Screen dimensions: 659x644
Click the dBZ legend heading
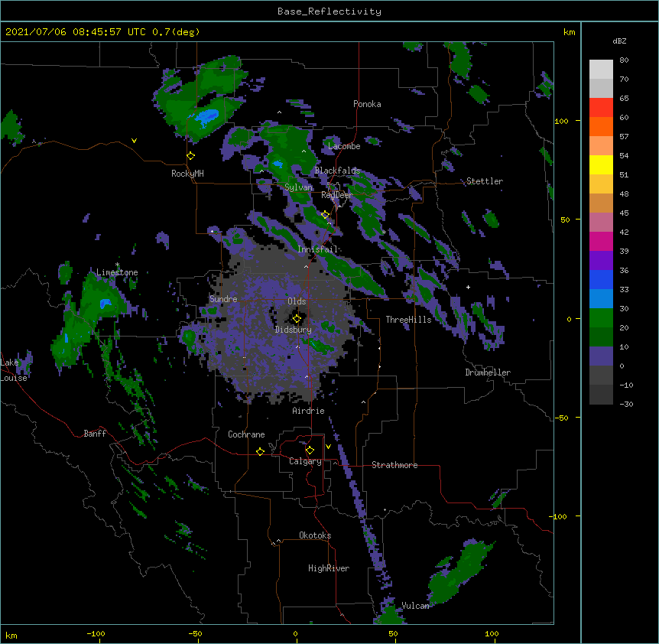pos(619,41)
